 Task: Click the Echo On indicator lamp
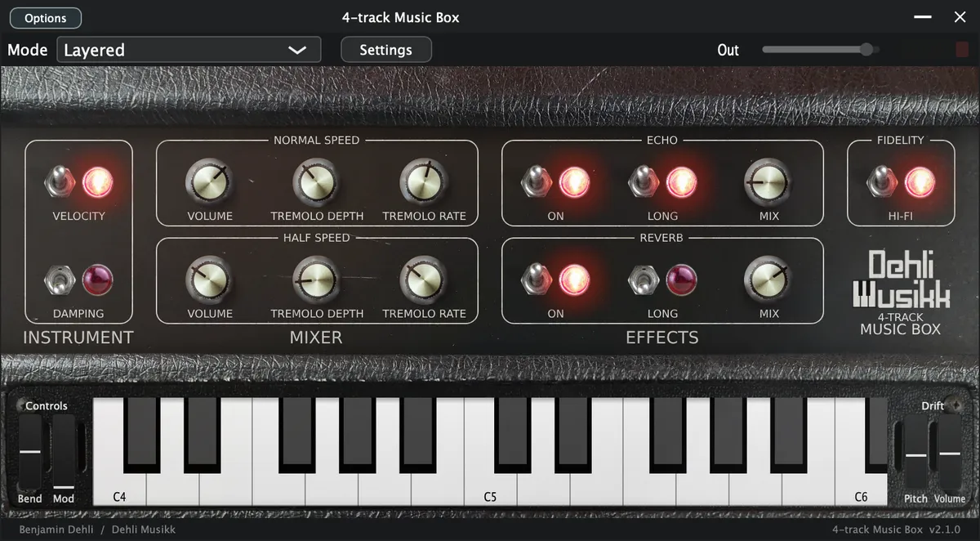coord(574,181)
